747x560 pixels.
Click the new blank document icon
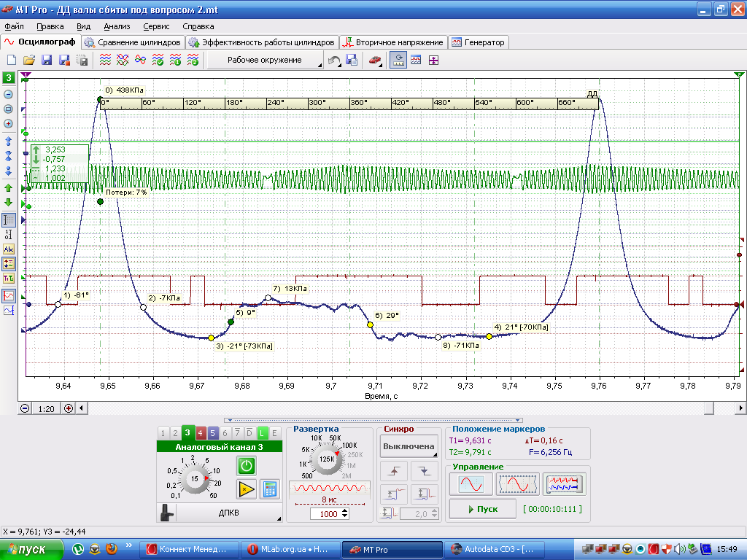coord(12,60)
